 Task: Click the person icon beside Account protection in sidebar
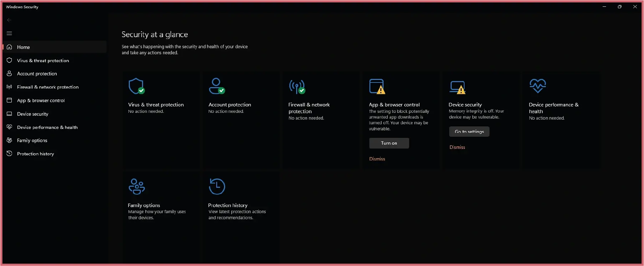[x=9, y=74]
